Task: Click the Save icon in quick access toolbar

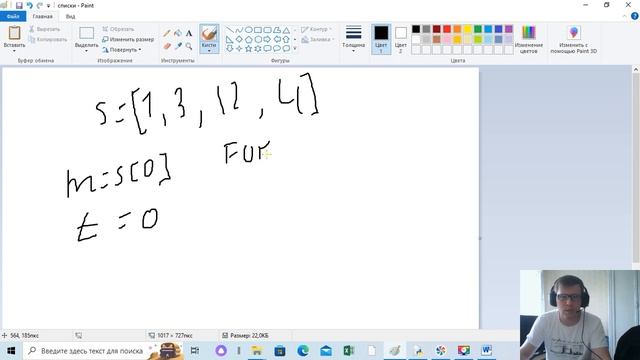Action: pos(19,6)
